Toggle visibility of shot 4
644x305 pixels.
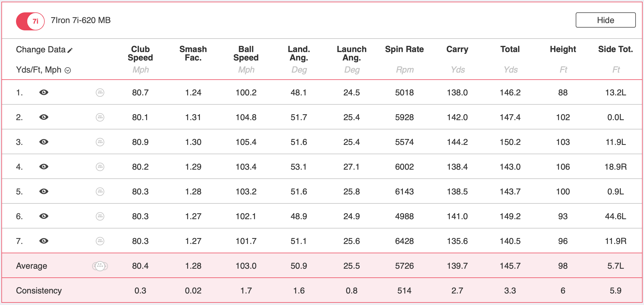click(44, 167)
